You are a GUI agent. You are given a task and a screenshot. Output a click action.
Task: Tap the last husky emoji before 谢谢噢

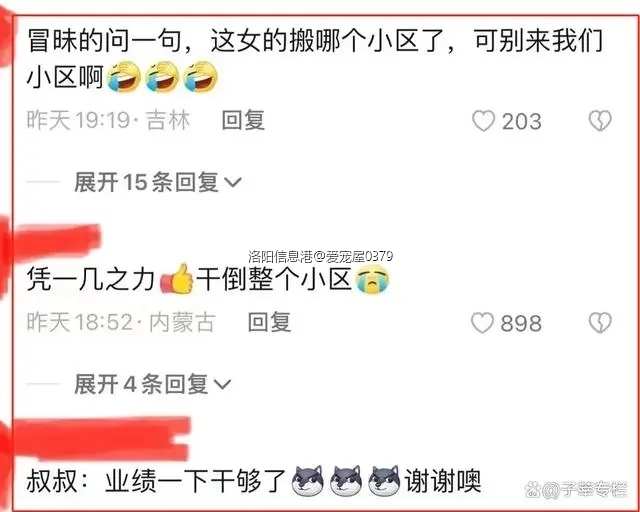pos(384,481)
